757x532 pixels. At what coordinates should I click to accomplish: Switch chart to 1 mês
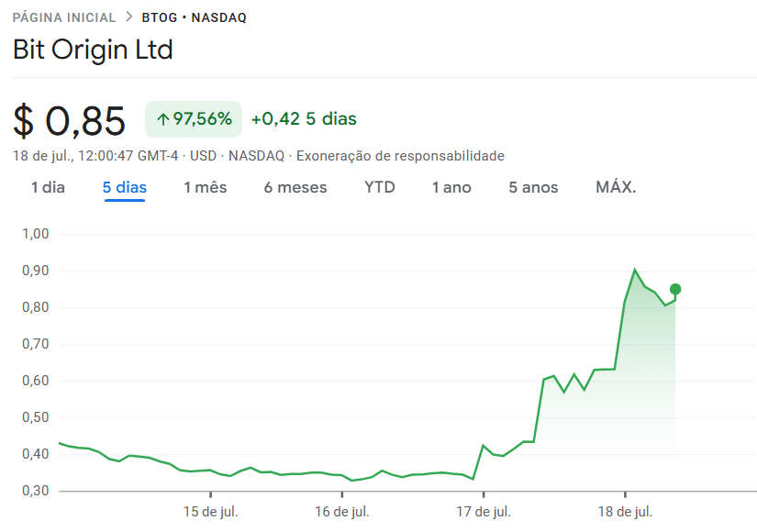click(x=206, y=187)
